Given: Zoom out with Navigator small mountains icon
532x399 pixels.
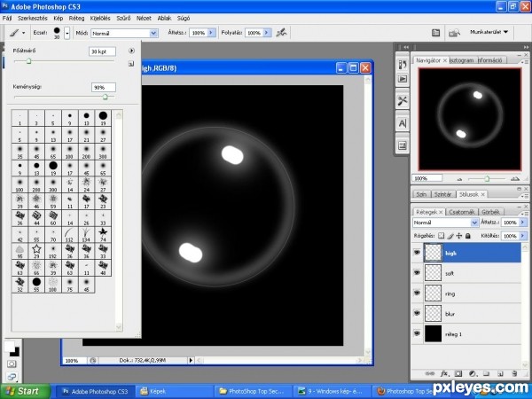Looking at the screenshot, I should point(460,179).
